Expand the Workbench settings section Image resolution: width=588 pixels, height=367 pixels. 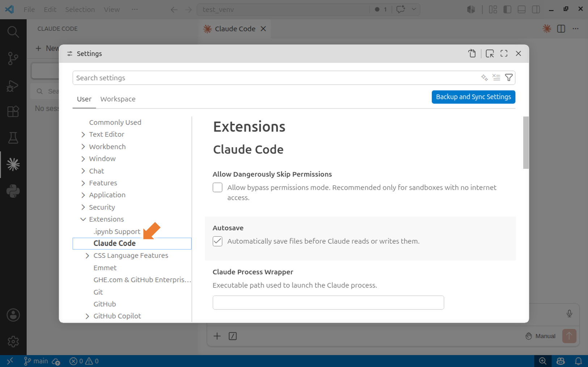pos(83,147)
